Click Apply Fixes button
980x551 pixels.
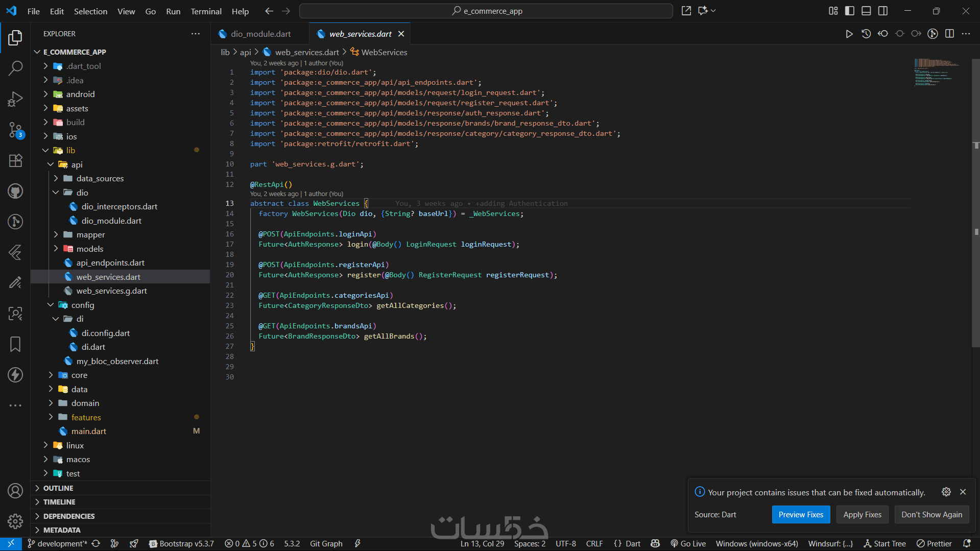click(x=862, y=515)
